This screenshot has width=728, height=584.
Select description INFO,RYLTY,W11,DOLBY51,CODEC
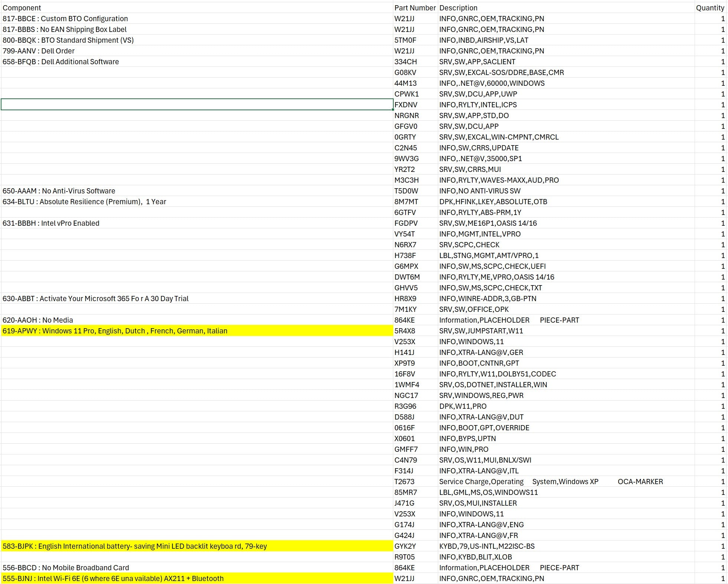(566, 374)
